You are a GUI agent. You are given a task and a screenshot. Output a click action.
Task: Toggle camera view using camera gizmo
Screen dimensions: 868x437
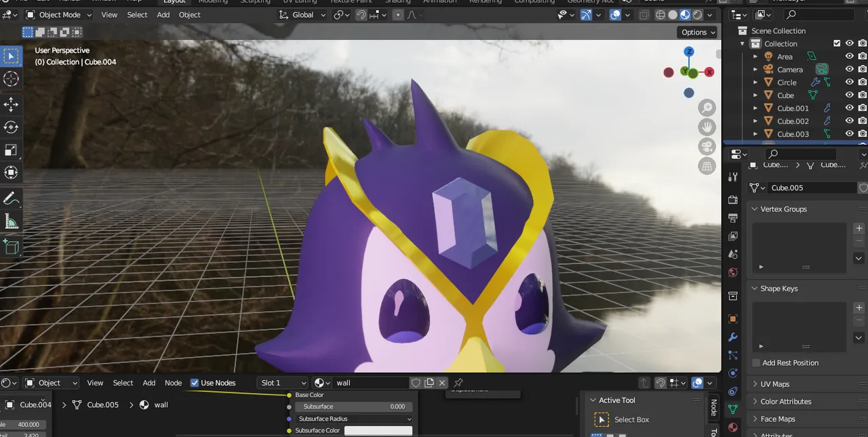coord(707,146)
